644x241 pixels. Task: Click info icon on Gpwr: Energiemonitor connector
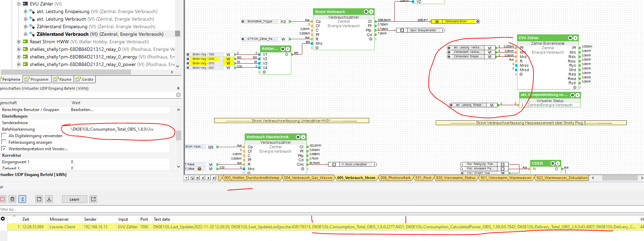click(442, 30)
